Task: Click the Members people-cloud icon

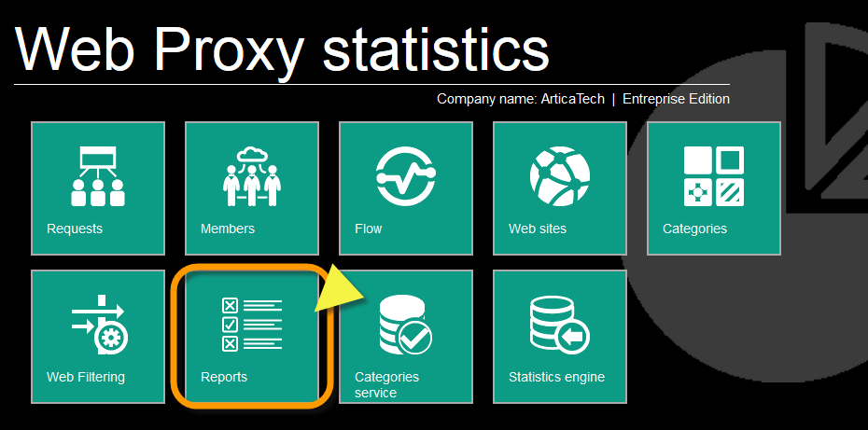Action: (x=252, y=176)
